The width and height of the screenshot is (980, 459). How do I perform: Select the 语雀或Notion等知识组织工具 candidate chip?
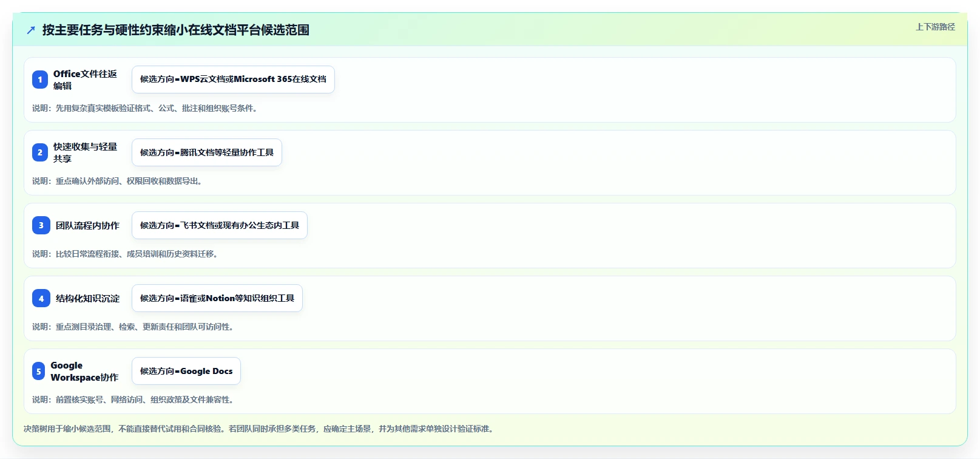(x=217, y=298)
